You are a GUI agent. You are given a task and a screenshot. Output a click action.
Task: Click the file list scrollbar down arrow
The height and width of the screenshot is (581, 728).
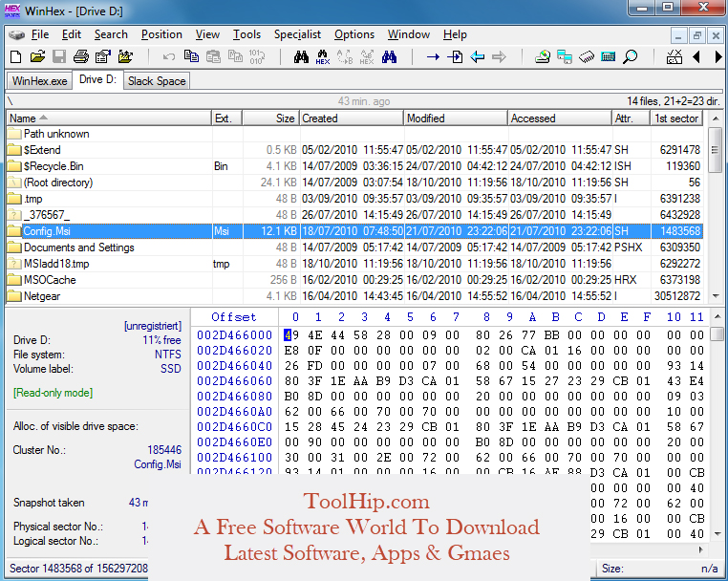[716, 296]
